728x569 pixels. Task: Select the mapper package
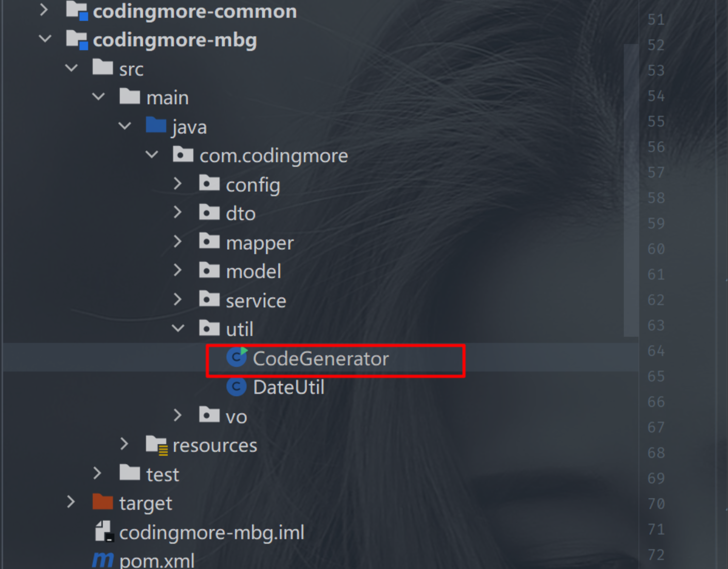259,243
